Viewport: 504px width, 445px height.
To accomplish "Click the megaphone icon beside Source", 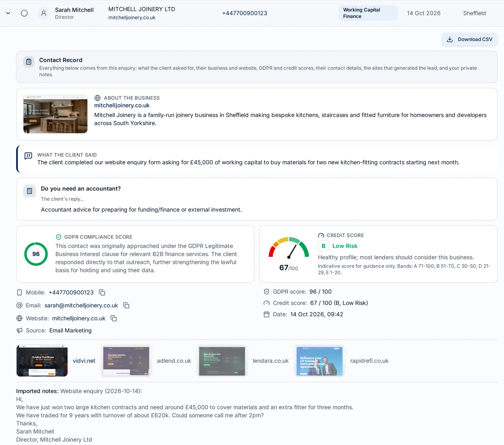I will coord(20,330).
